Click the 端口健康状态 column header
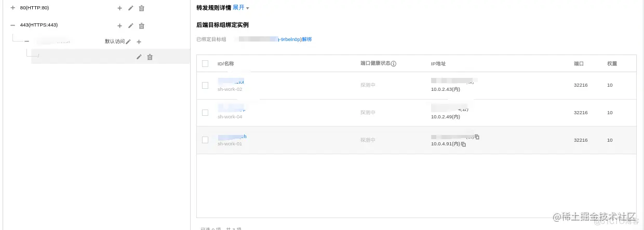 pos(375,64)
